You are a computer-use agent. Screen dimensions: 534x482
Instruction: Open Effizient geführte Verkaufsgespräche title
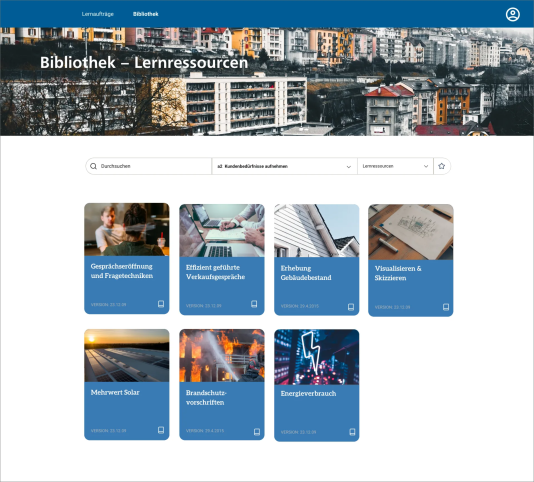(x=215, y=272)
